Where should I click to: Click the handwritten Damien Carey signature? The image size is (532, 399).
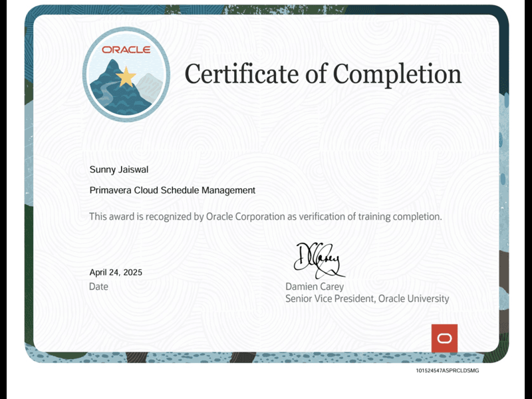[x=319, y=260]
